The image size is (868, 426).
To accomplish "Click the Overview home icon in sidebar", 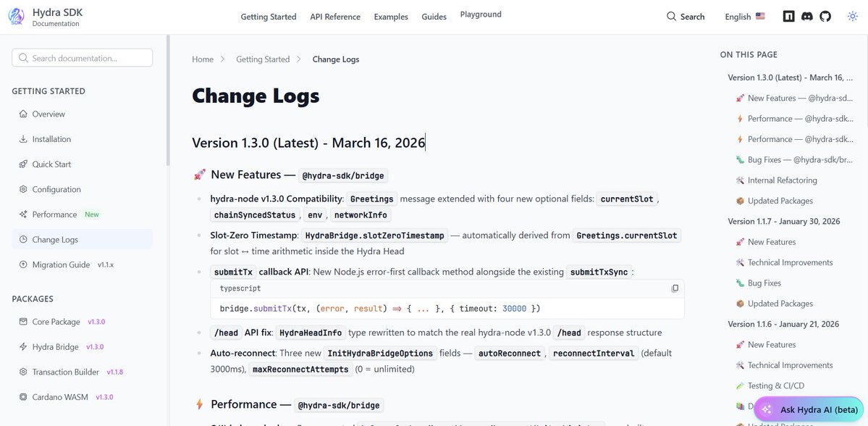I will [x=23, y=114].
